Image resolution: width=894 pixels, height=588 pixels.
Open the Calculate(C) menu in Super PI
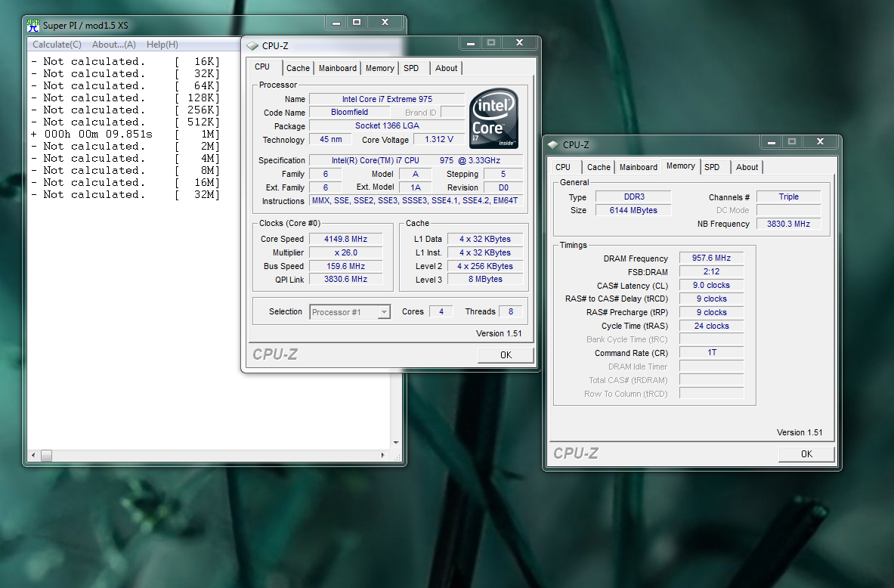(57, 45)
